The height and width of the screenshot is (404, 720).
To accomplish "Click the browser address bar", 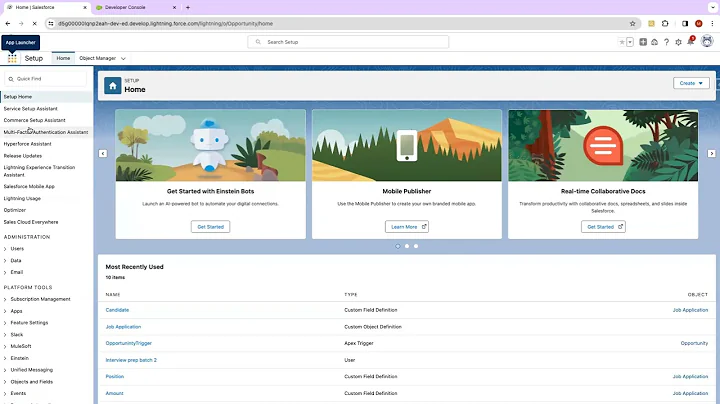I will click(x=340, y=23).
